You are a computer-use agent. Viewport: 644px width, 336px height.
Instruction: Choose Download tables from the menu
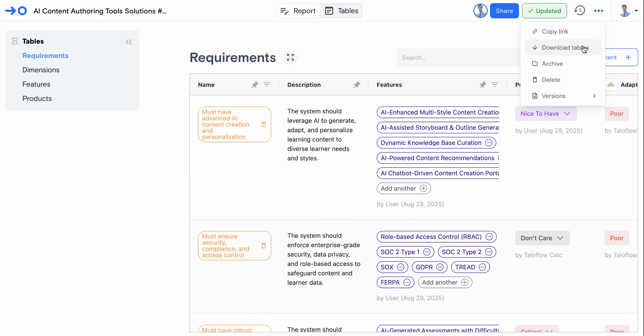coord(562,48)
